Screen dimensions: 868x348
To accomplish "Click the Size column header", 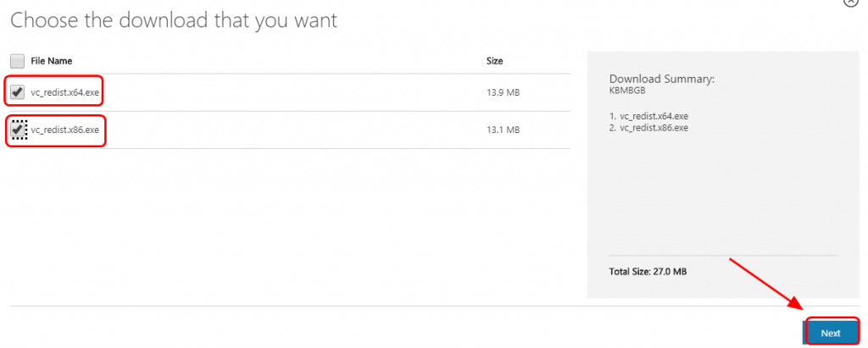I will point(494,61).
